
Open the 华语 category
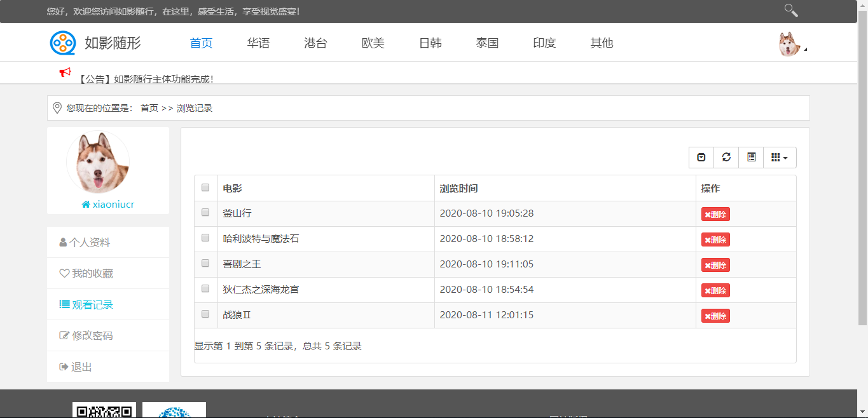click(x=258, y=43)
